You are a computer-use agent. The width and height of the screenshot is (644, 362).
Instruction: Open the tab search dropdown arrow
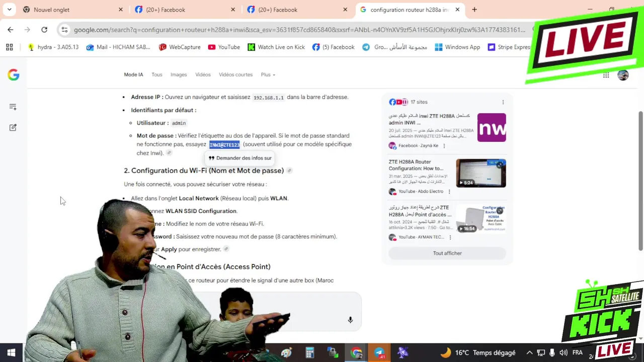click(9, 10)
